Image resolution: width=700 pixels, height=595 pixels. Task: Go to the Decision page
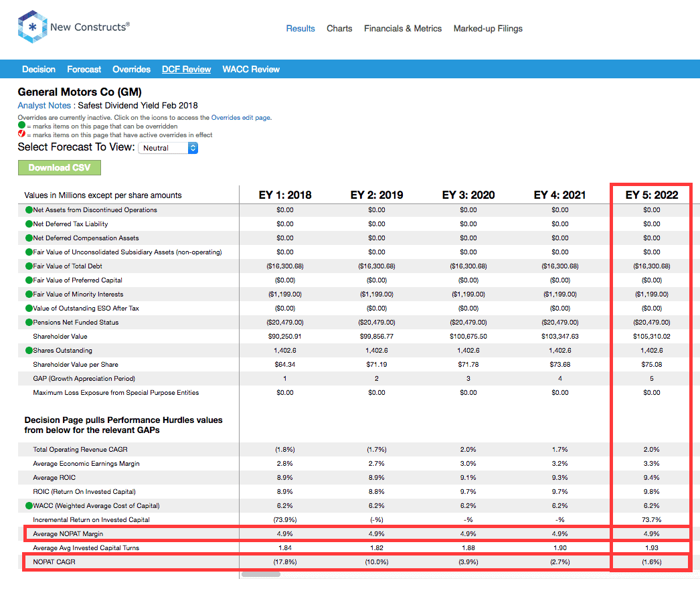click(x=39, y=69)
